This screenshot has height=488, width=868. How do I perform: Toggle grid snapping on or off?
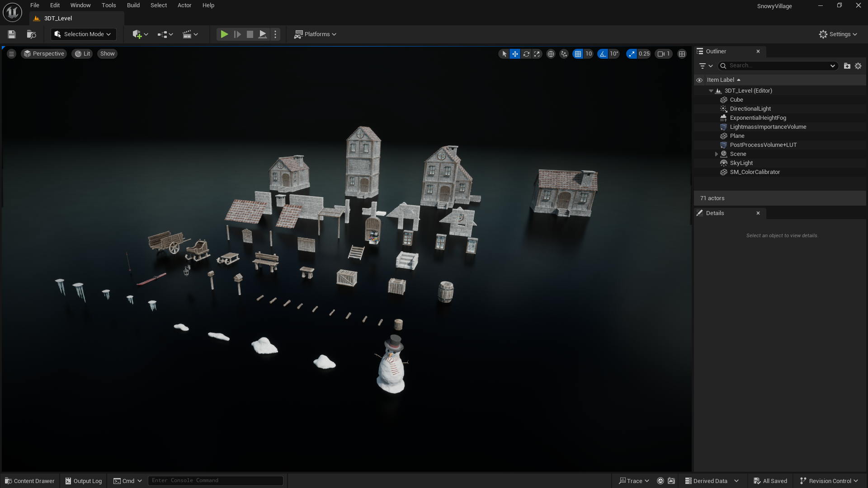click(x=578, y=54)
